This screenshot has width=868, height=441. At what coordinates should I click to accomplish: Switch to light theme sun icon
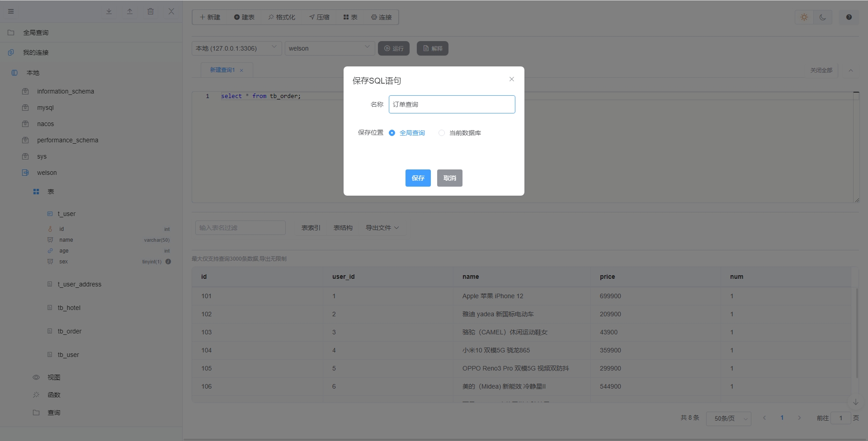coord(804,17)
